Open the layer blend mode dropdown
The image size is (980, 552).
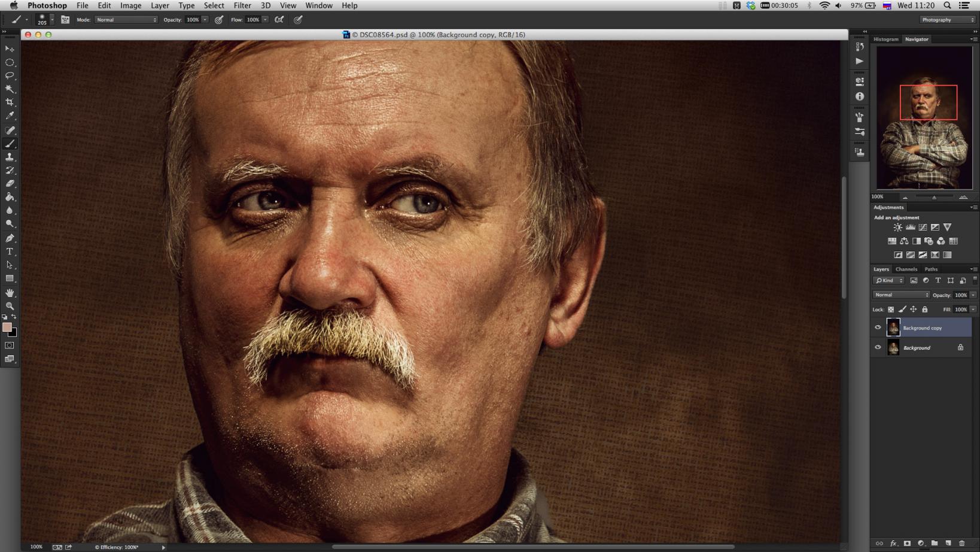tap(901, 295)
